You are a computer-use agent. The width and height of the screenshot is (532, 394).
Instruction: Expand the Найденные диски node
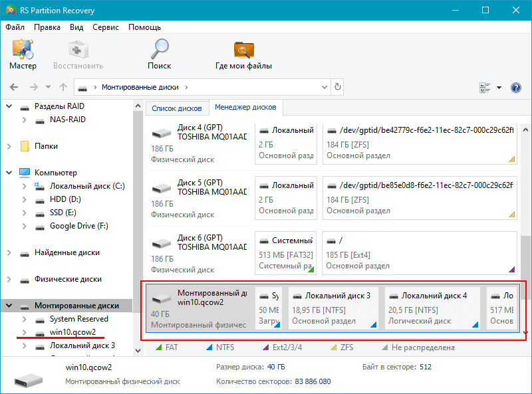[9, 252]
